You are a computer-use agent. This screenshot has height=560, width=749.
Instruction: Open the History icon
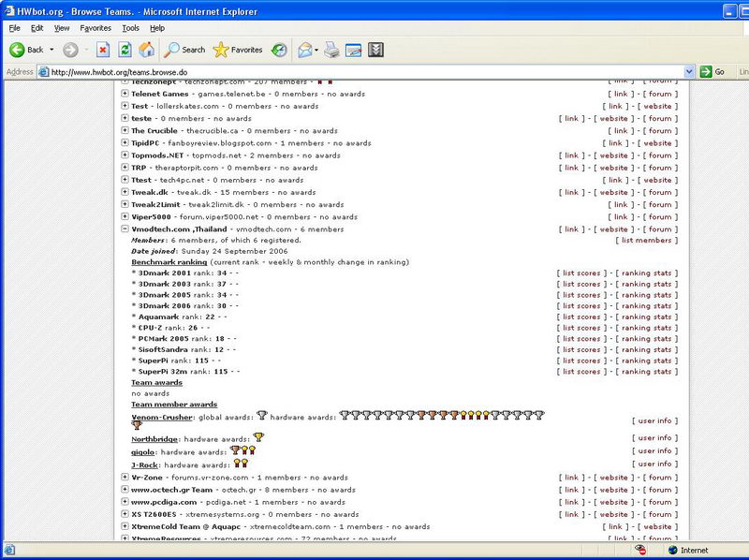coord(279,50)
